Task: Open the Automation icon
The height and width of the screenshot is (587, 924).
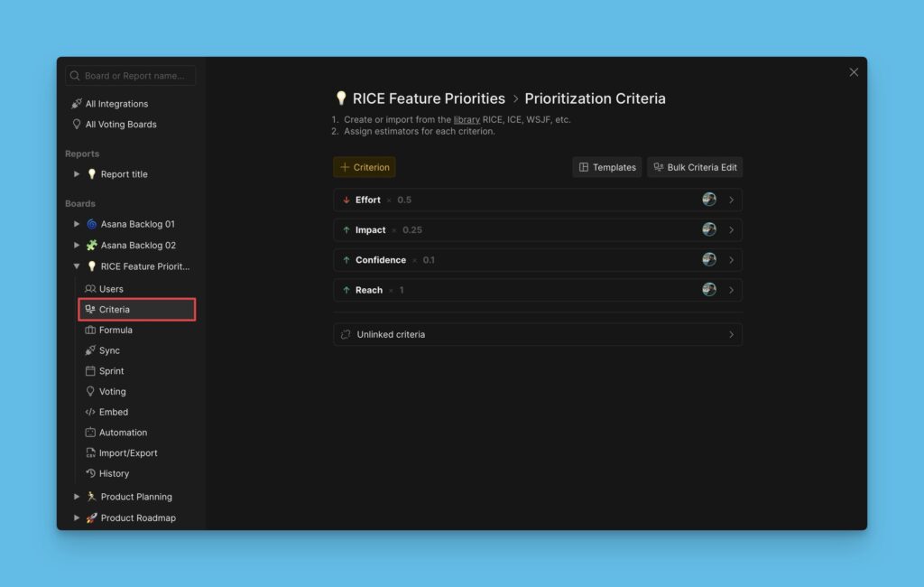Action: pyautogui.click(x=90, y=432)
